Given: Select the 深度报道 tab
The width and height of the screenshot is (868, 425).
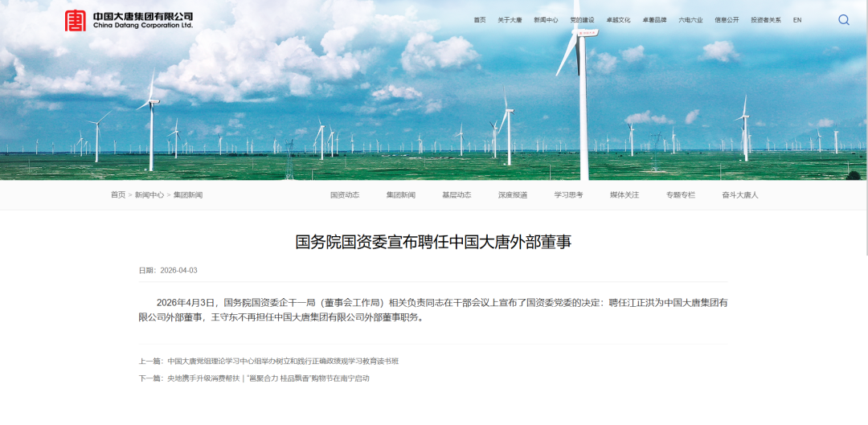Looking at the screenshot, I should click(513, 194).
